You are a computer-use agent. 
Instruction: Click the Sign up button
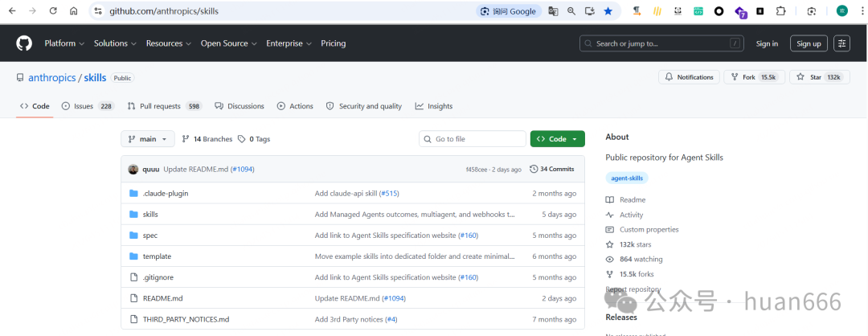(809, 43)
